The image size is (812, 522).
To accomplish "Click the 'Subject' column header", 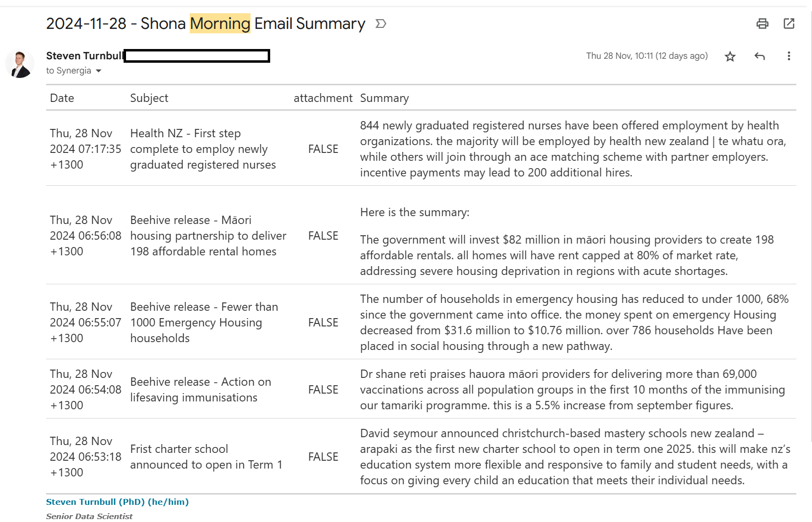I will (x=149, y=98).
